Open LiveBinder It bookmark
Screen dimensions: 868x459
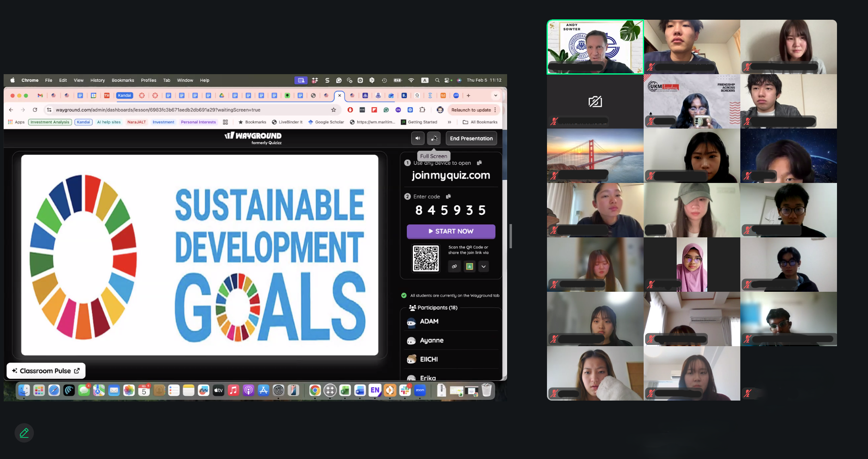[x=287, y=122]
